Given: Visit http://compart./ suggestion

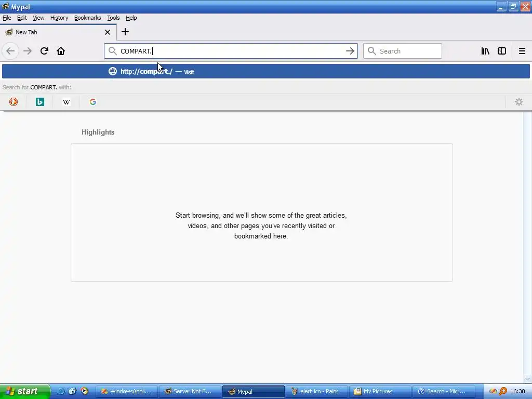Looking at the screenshot, I should [266, 71].
